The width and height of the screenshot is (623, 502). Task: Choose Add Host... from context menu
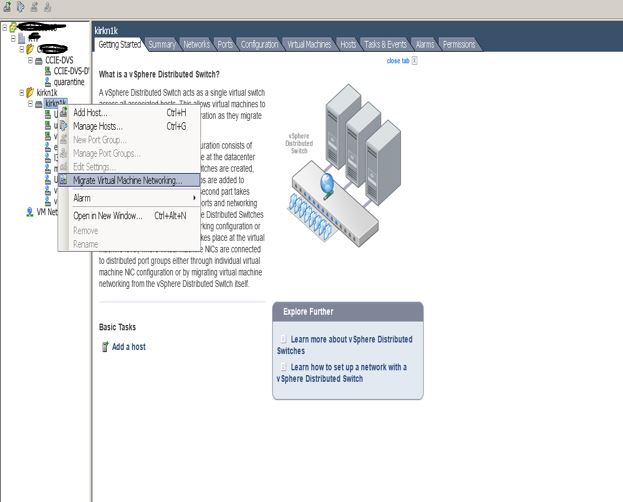129,112
